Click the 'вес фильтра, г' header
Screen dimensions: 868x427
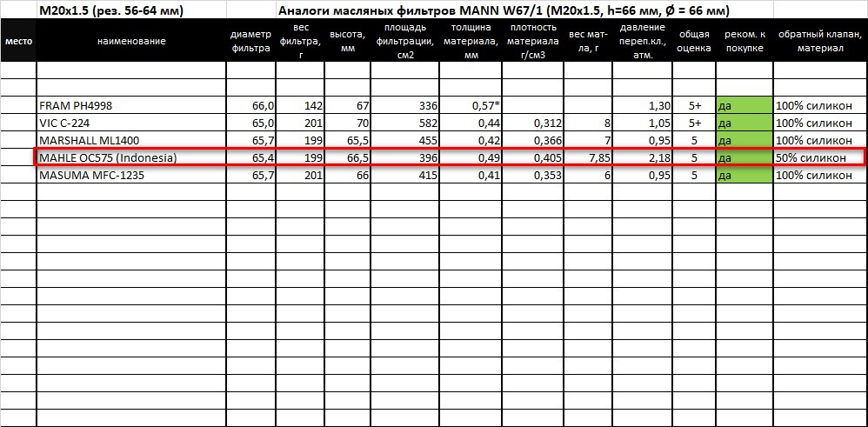point(300,40)
